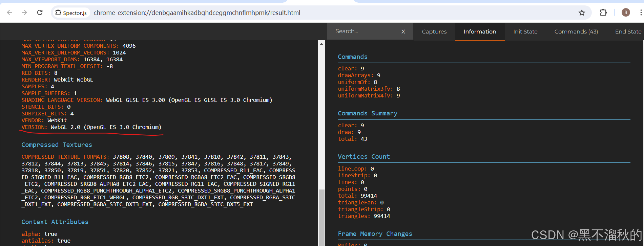
Task: Go forward with the browser forward arrow
Action: click(x=24, y=13)
